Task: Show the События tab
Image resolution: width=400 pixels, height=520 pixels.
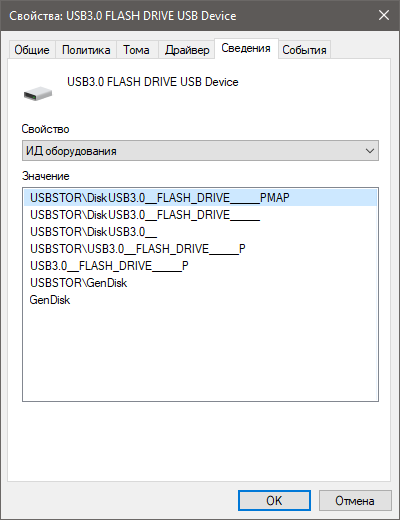Action: tap(304, 50)
